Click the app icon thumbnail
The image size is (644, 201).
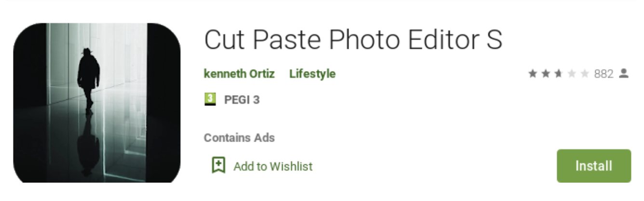coord(96,103)
